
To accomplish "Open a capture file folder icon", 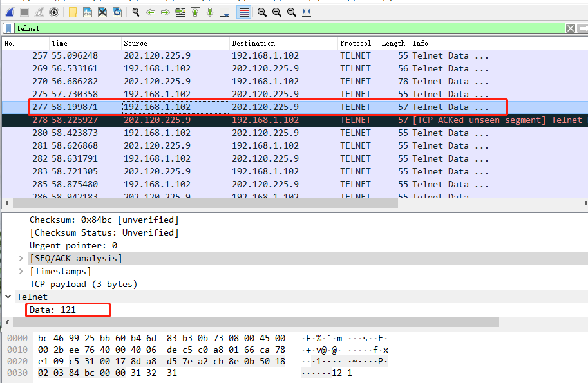I will pos(73,12).
